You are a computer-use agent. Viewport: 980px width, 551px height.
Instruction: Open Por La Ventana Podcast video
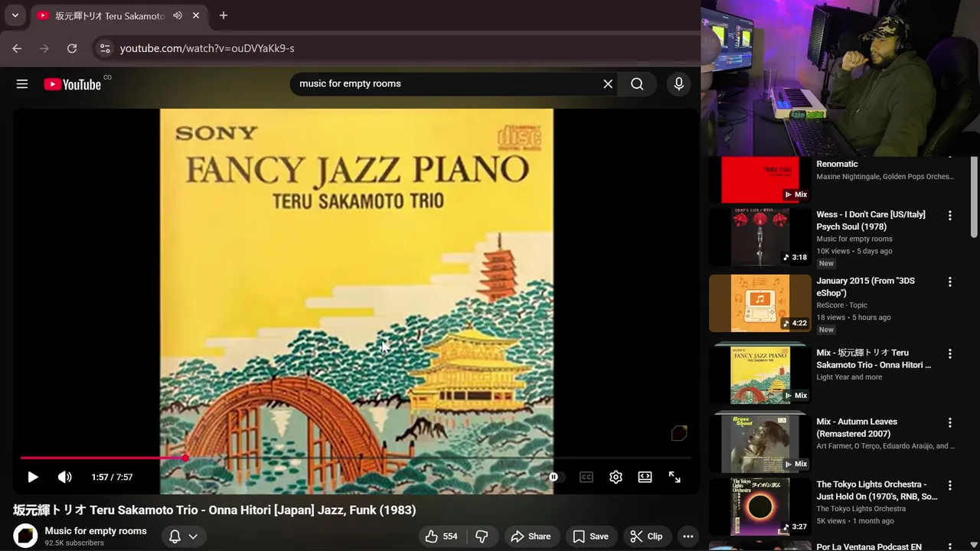(869, 546)
